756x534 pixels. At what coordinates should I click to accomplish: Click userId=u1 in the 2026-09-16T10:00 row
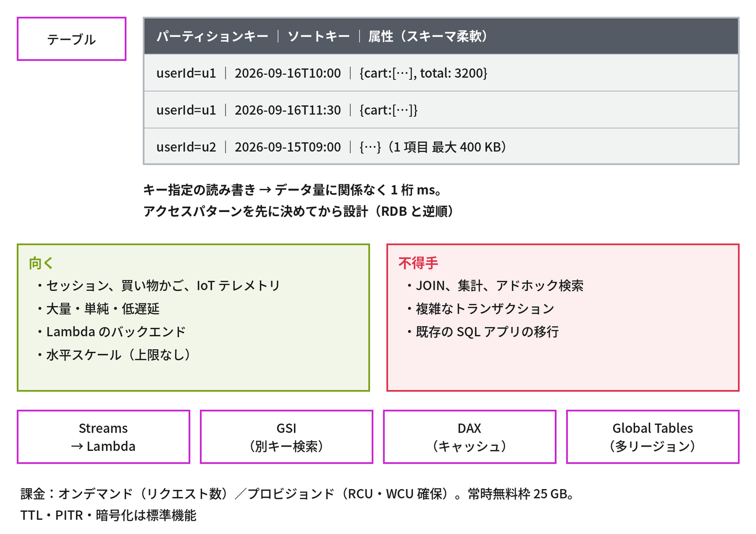click(186, 73)
